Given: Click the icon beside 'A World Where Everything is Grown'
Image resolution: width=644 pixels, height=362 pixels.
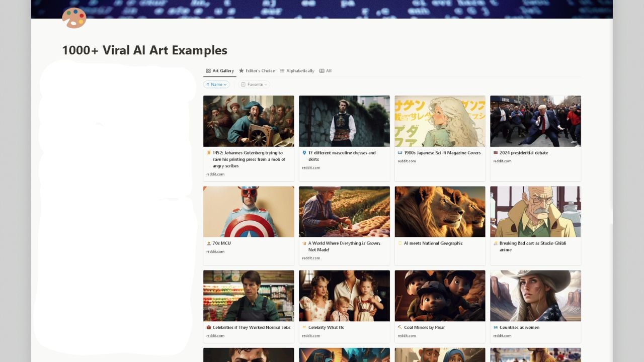Looking at the screenshot, I should (304, 243).
